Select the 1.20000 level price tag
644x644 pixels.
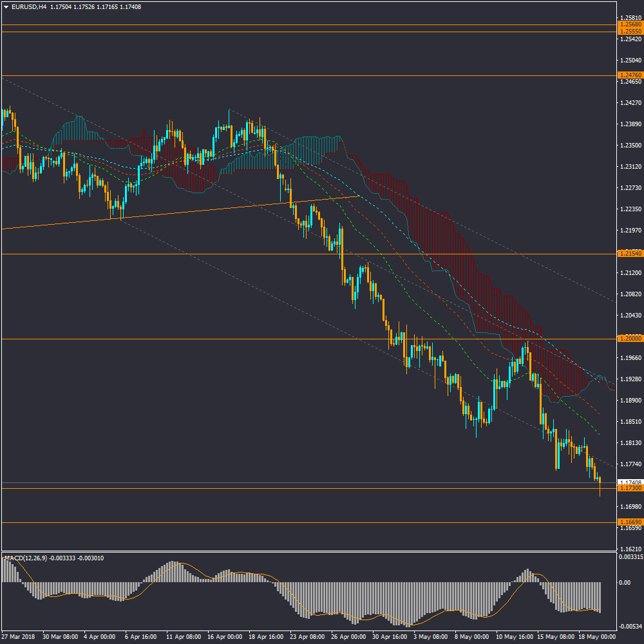click(629, 338)
